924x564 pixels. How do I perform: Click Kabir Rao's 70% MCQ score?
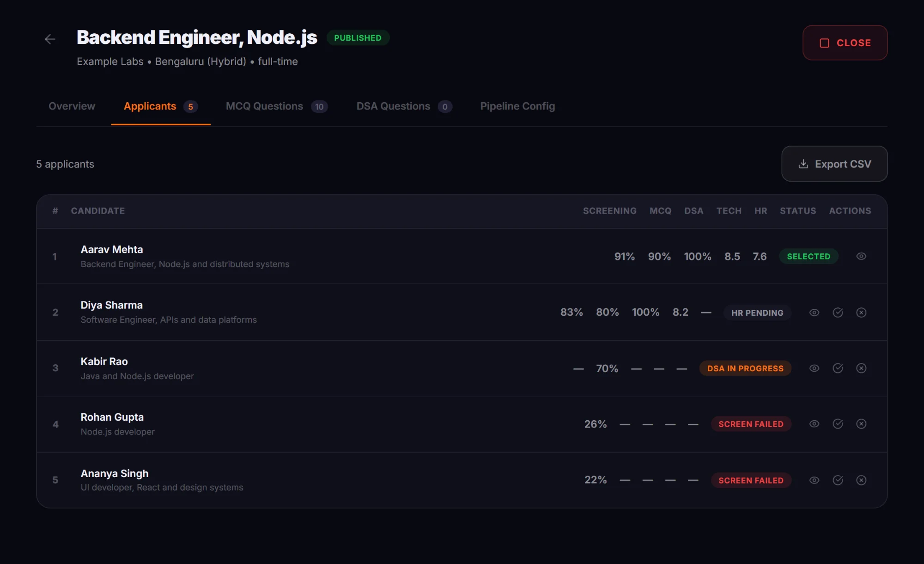click(607, 368)
